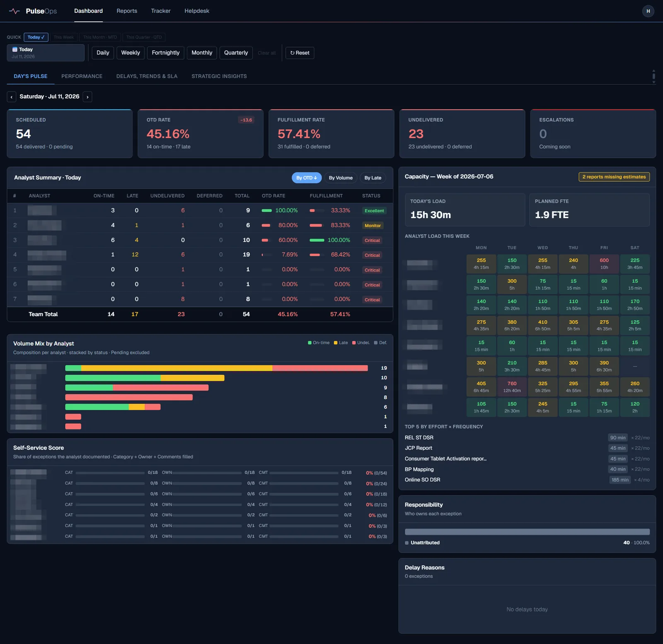Click the 10-item volume mix bar
Image resolution: width=663 pixels, height=644 pixels.
tap(145, 378)
